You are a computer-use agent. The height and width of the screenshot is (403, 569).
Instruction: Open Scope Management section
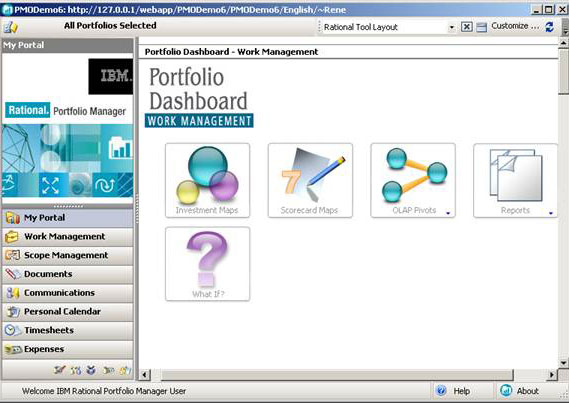point(67,255)
